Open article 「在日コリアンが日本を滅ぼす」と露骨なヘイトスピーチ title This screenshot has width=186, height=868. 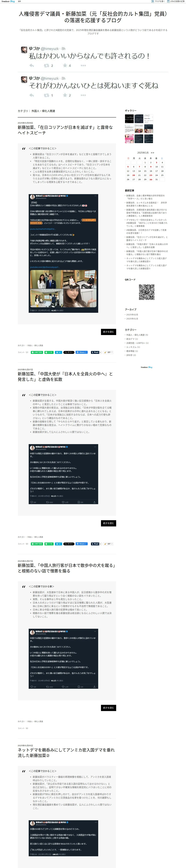click(65, 130)
